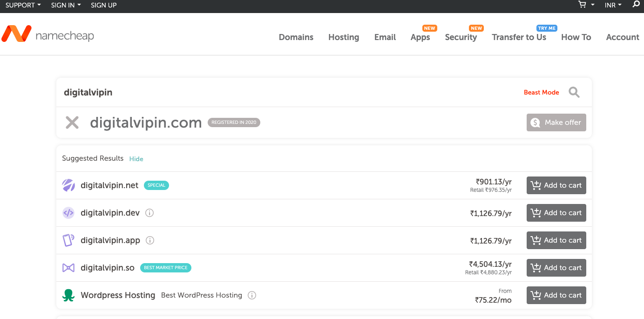Click the X icon beside digitalvipin.com
This screenshot has width=644, height=319.
[72, 122]
